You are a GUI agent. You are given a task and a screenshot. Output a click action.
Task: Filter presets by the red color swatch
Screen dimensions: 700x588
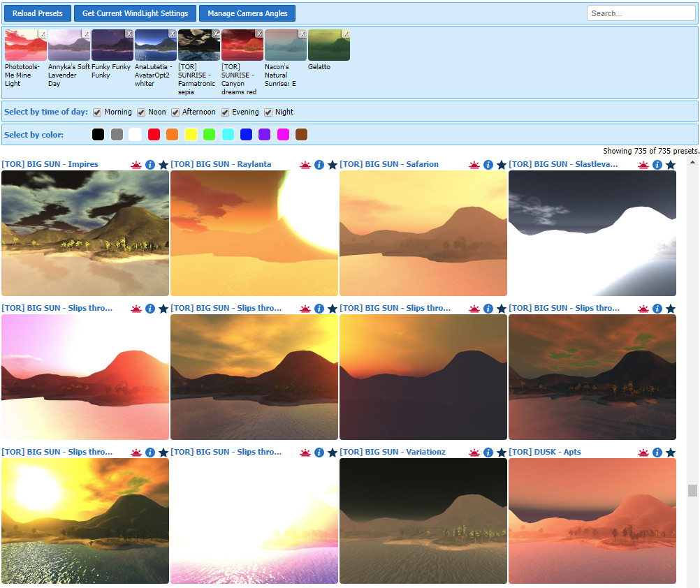[x=154, y=135]
